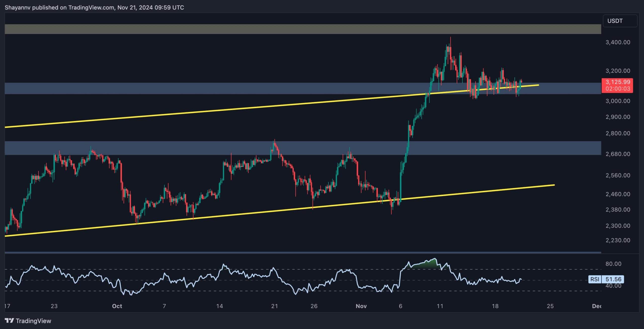This screenshot has height=329, width=644.
Task: Click the 2,560.00 price axis label
Action: pos(618,175)
